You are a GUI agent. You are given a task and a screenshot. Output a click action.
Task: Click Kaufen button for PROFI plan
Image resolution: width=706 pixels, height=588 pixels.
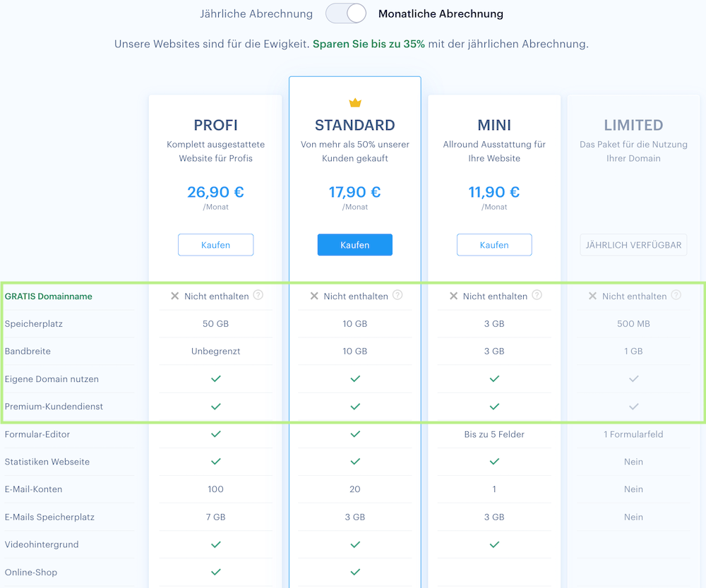point(215,245)
